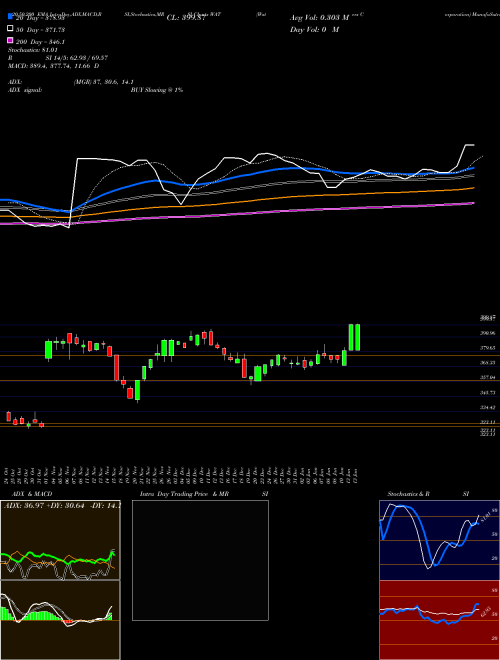The height and width of the screenshot is (660, 500).
Task: Click the white 50 Day EMA legend swatch
Action: click(10, 28)
